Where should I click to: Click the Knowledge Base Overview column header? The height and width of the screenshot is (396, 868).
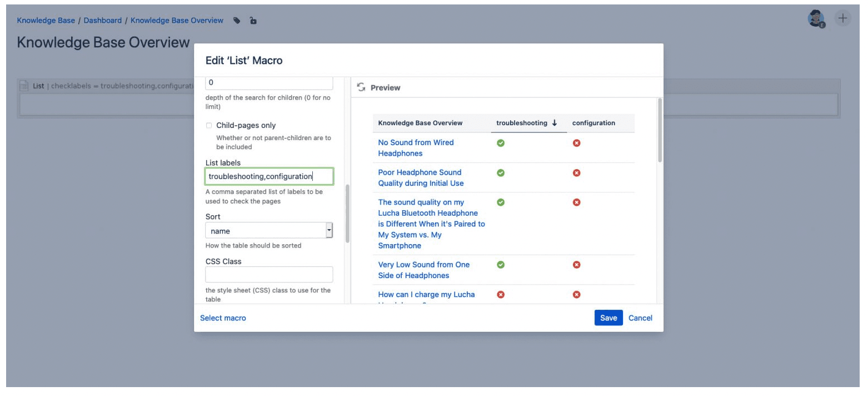(x=420, y=123)
